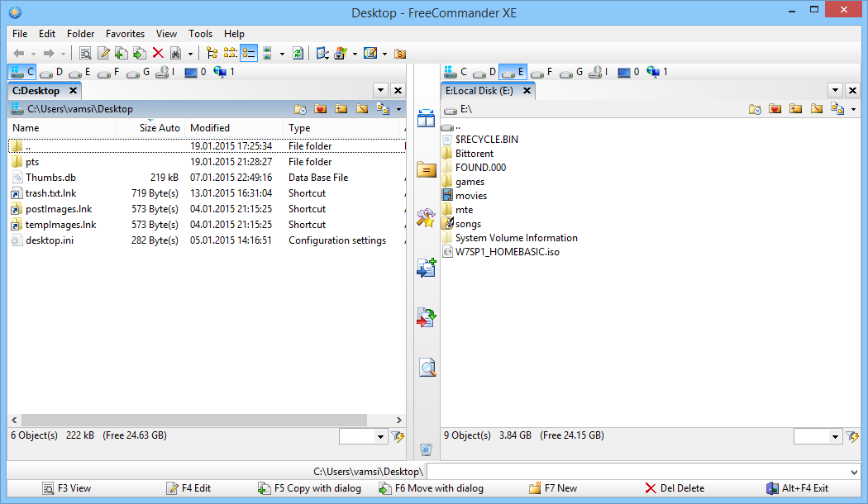This screenshot has width=868, height=504.
Task: Open the back history dropdown arrow
Action: click(x=34, y=54)
